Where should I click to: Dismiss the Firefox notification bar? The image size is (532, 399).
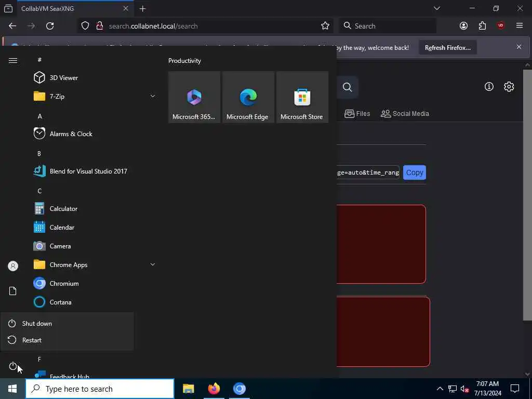point(519,47)
